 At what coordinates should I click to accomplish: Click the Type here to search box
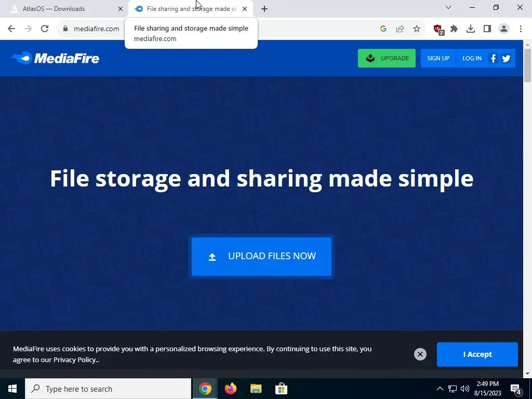[108, 389]
